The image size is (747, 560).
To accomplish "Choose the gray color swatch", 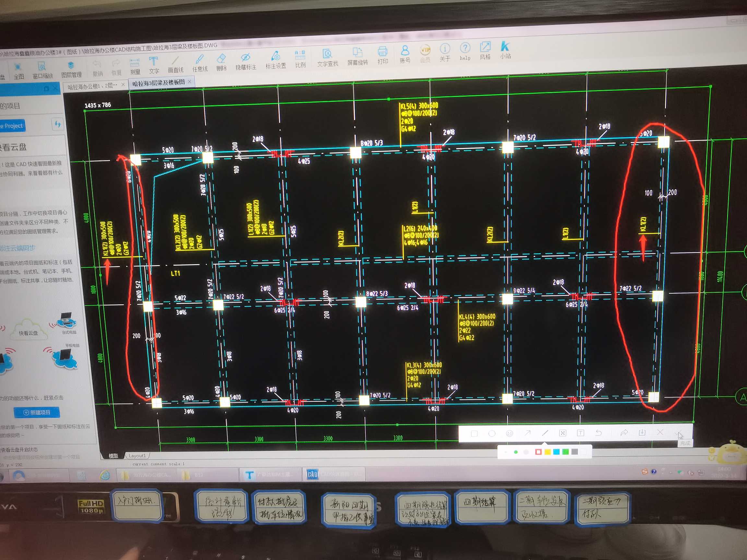I will coord(575,452).
